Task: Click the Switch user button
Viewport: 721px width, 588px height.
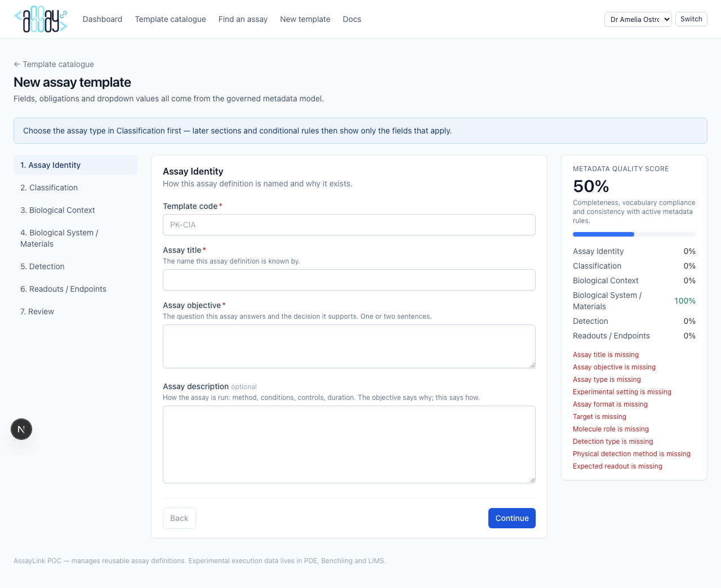Action: click(x=691, y=19)
